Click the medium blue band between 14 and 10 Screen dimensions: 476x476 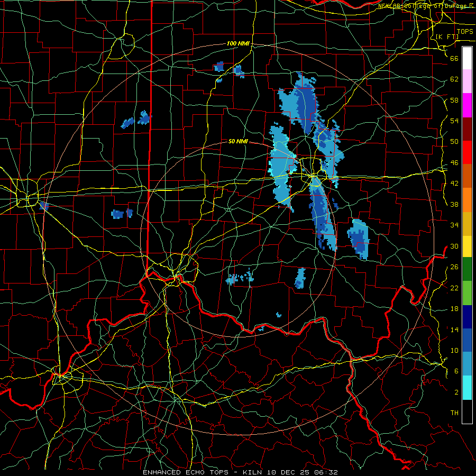[467, 340]
